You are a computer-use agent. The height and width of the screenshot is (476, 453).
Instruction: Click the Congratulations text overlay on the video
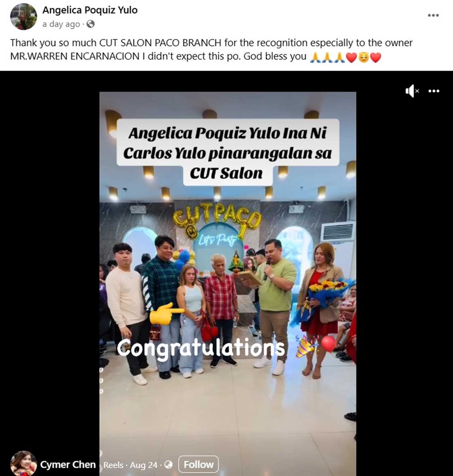201,348
